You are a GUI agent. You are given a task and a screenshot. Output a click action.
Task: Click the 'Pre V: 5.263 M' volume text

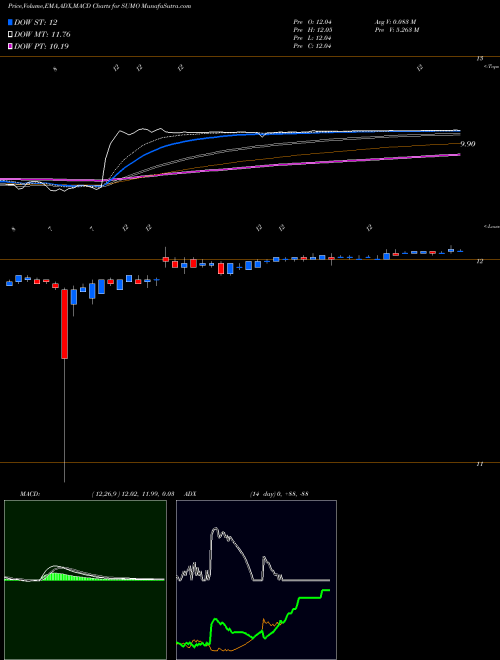(396, 30)
